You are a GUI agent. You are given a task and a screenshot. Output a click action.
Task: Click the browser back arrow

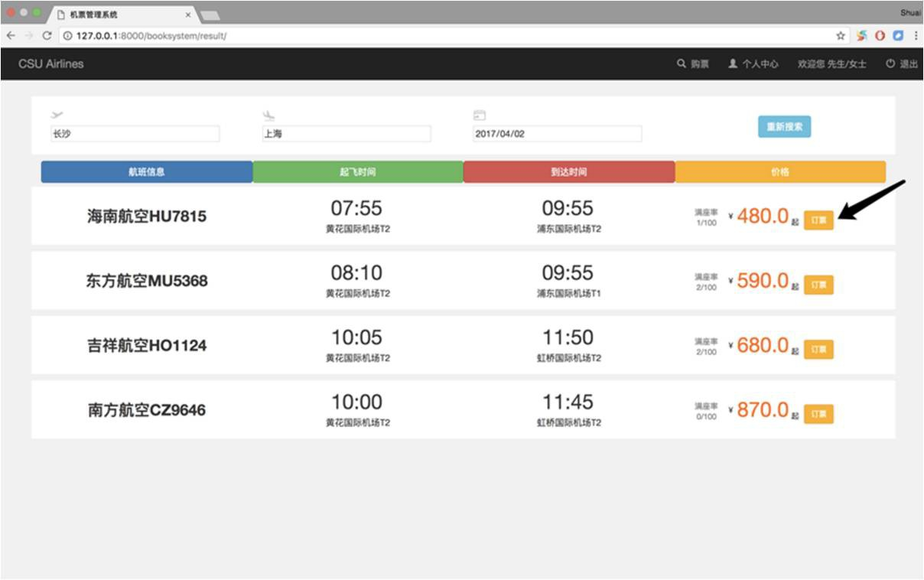coord(10,36)
